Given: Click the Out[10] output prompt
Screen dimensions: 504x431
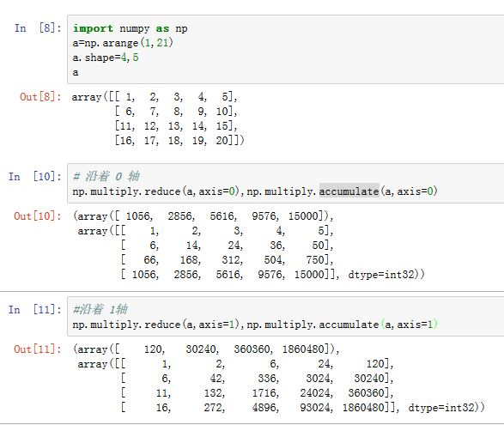Looking at the screenshot, I should coord(38,216).
